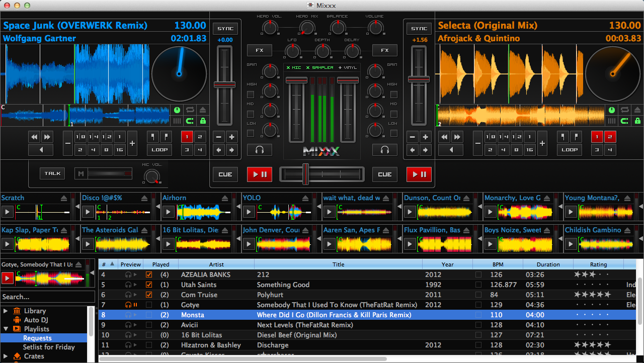Toggle the quantize clock icon on Deck 2
This screenshot has width=644, height=363.
[613, 110]
